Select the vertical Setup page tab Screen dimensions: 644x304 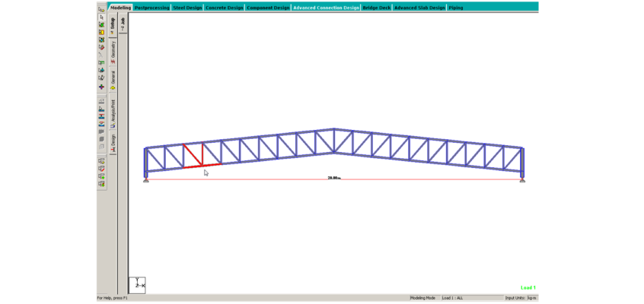(113, 25)
